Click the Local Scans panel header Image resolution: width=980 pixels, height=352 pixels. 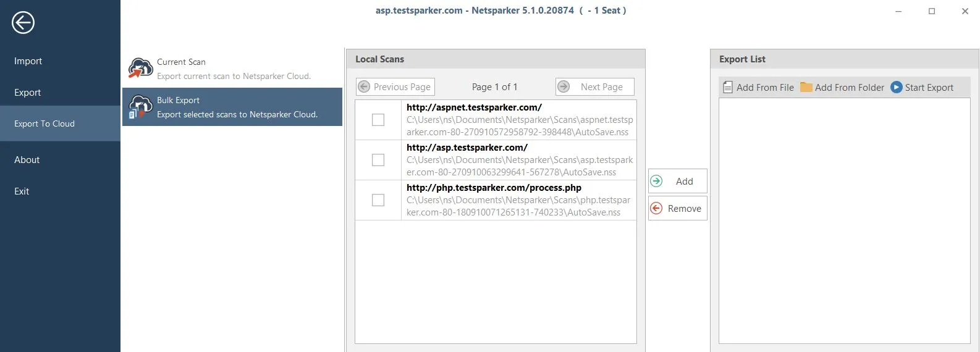(496, 59)
